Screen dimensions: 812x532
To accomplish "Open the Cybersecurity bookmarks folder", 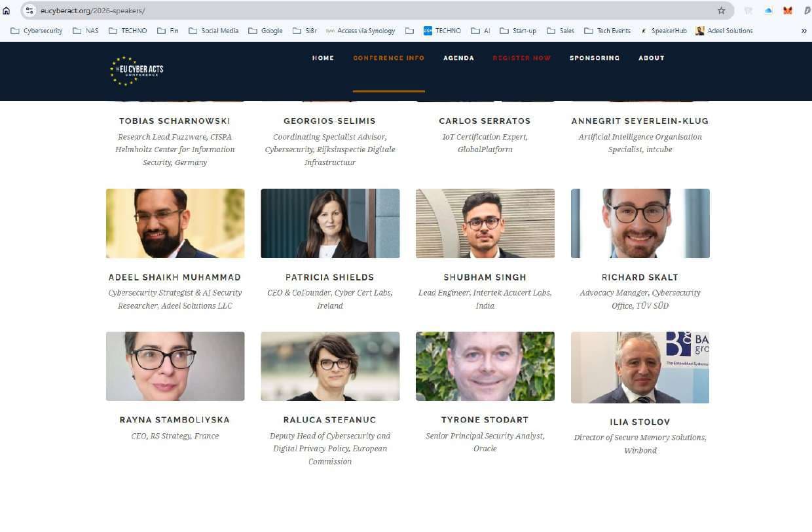I will click(x=37, y=30).
